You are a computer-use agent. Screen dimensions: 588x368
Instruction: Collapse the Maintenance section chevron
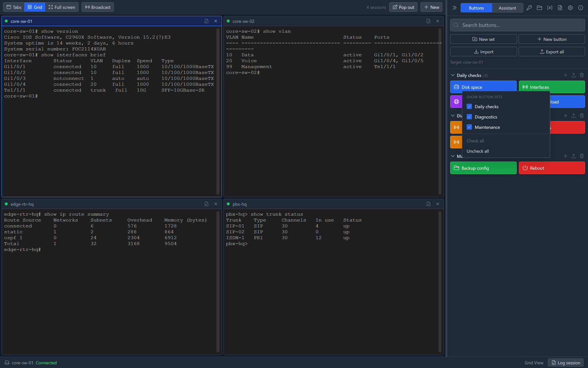tap(453, 156)
